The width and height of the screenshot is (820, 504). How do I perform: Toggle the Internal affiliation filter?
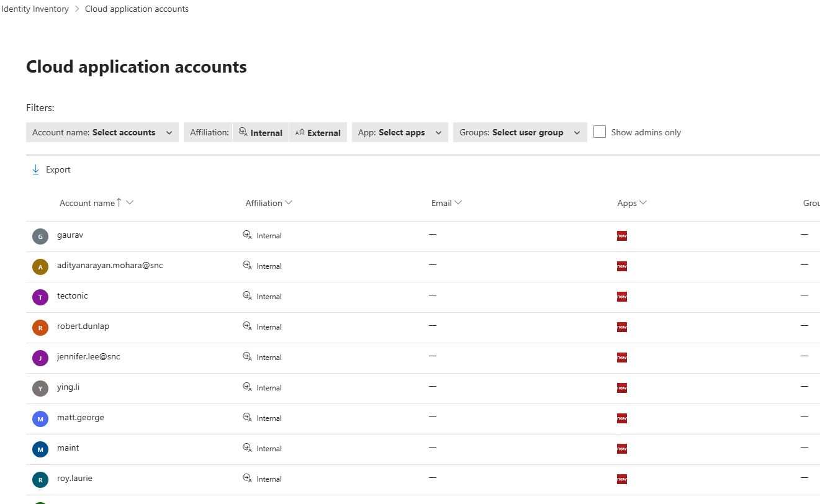point(261,132)
